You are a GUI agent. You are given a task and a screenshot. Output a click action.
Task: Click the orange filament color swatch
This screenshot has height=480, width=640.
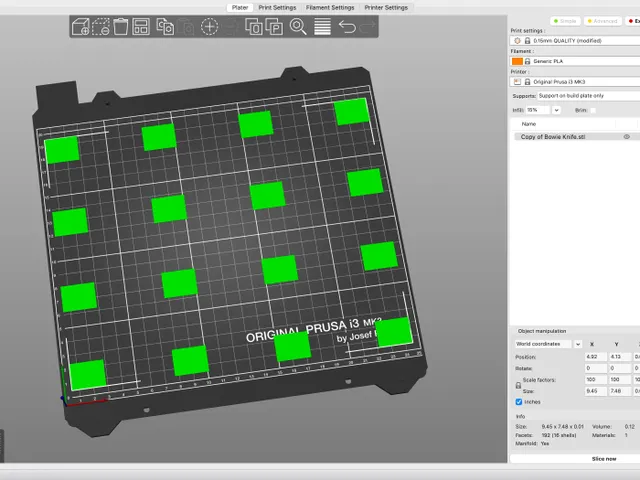point(517,61)
